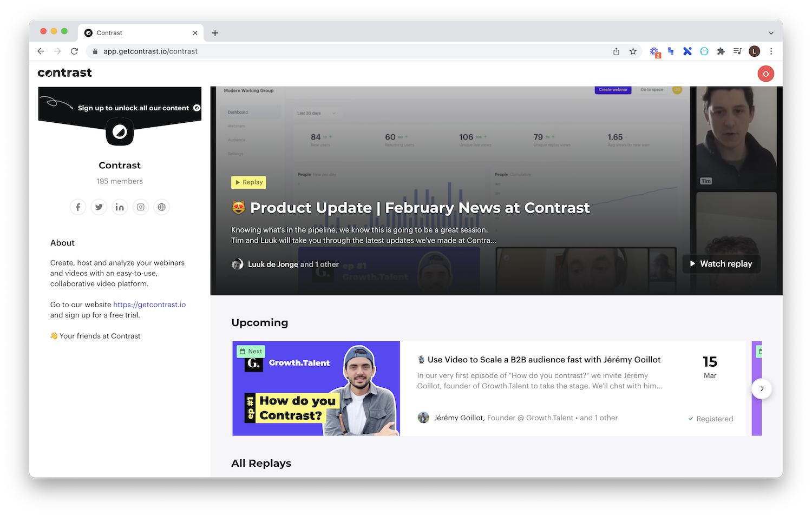812x516 pixels.
Task: Click Luuk de Jonge's avatar photo
Action: point(237,264)
